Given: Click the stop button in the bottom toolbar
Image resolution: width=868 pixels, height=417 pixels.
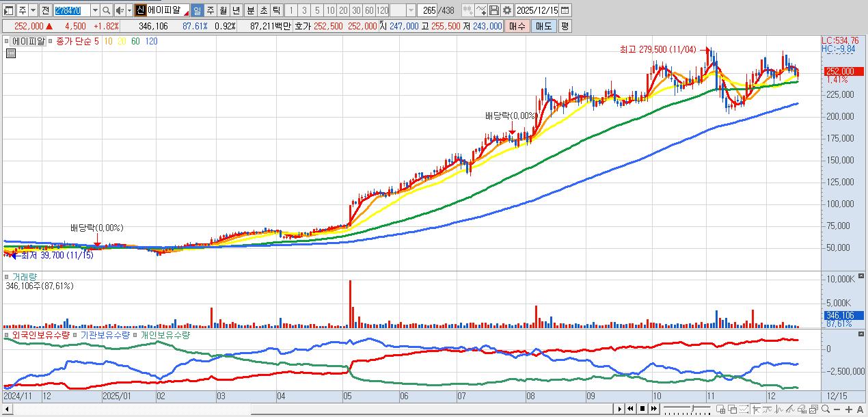Looking at the screenshot, I should coord(642,409).
